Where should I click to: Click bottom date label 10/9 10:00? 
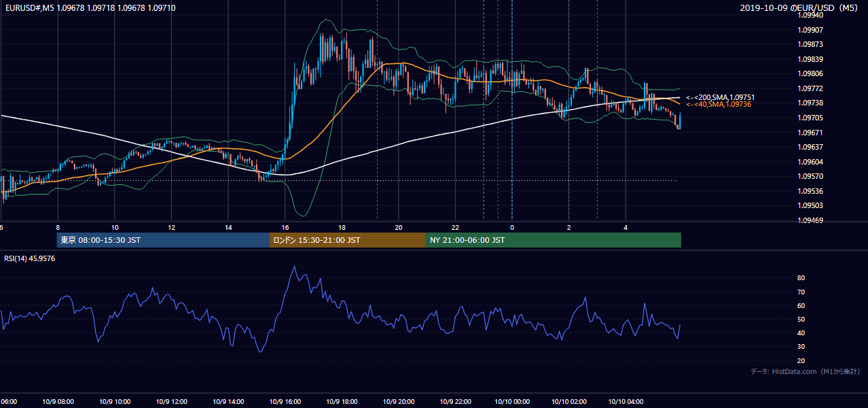113,402
